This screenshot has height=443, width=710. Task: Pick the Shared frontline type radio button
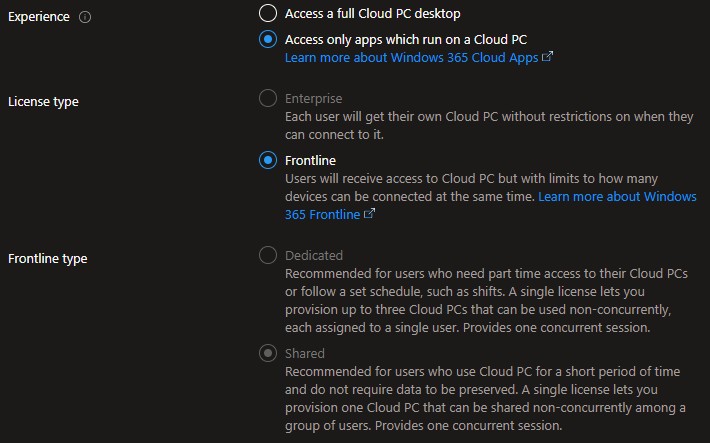(267, 353)
